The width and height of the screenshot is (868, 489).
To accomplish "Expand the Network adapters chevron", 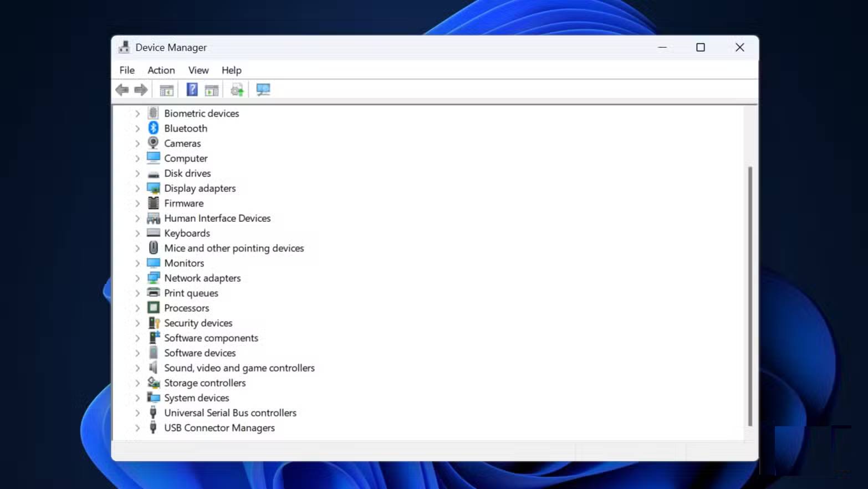I will [137, 278].
